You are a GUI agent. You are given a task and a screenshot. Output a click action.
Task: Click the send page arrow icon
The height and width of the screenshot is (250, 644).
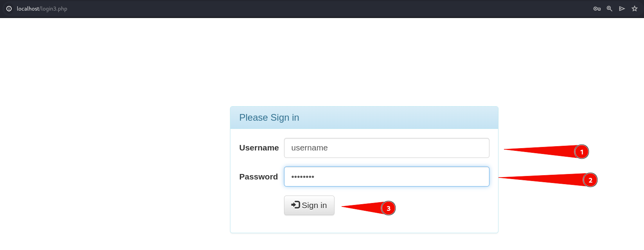pos(622,9)
